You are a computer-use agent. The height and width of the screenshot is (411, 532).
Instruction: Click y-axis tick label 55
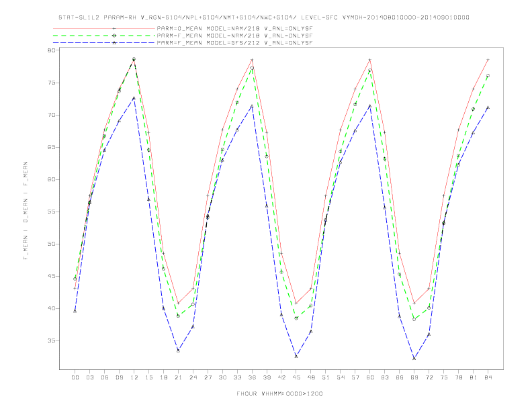tap(52, 212)
